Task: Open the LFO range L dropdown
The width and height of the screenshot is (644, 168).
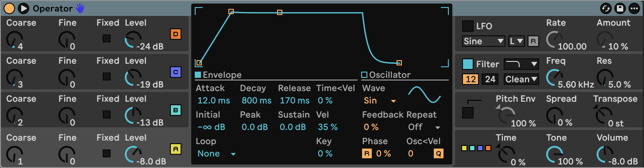Action: 517,41
